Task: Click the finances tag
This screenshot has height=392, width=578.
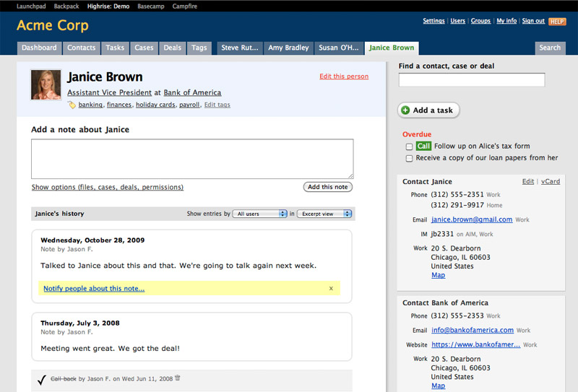Action: click(119, 105)
